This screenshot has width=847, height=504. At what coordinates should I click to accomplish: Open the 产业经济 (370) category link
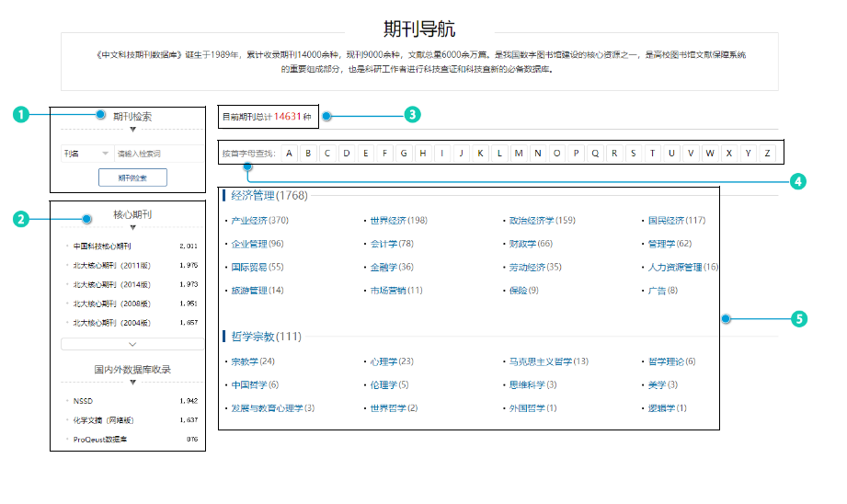(258, 221)
